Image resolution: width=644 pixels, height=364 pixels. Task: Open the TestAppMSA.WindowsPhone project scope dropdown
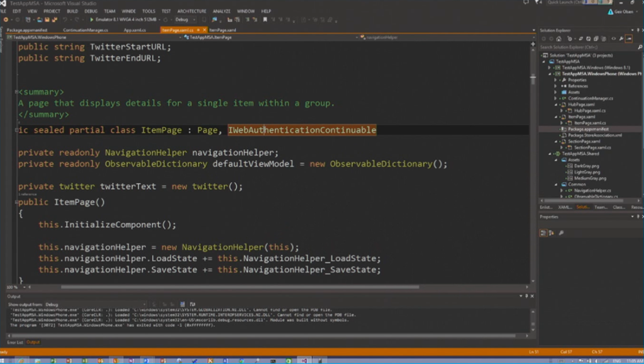click(x=180, y=37)
